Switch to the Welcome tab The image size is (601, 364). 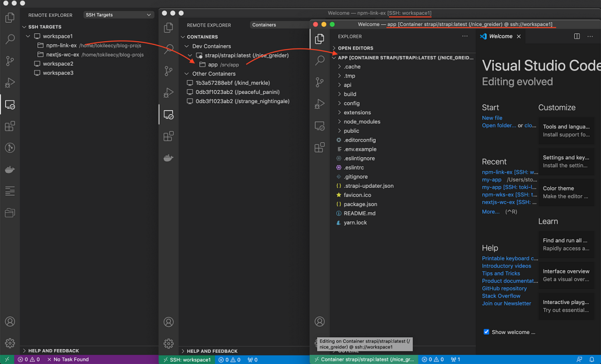click(x=499, y=36)
